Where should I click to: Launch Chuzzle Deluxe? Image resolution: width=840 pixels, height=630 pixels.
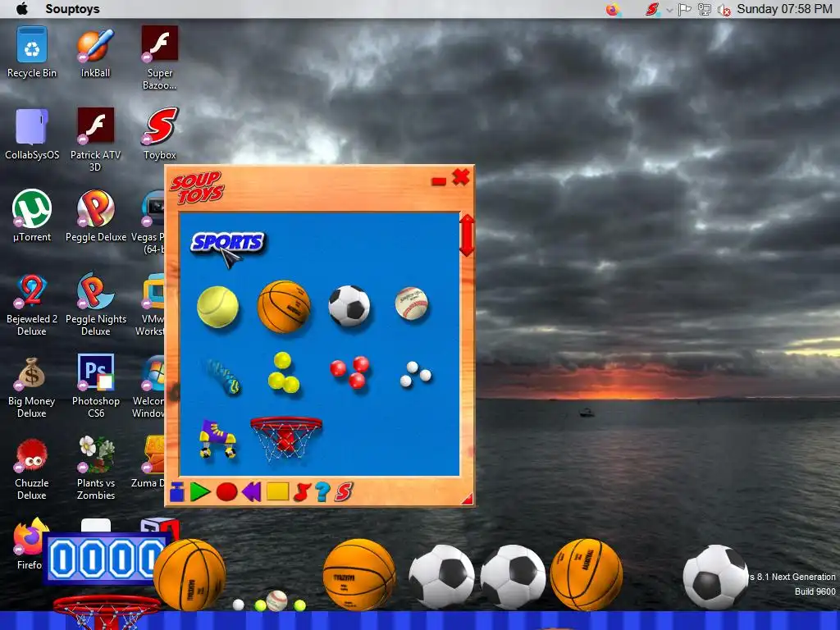[x=32, y=468]
